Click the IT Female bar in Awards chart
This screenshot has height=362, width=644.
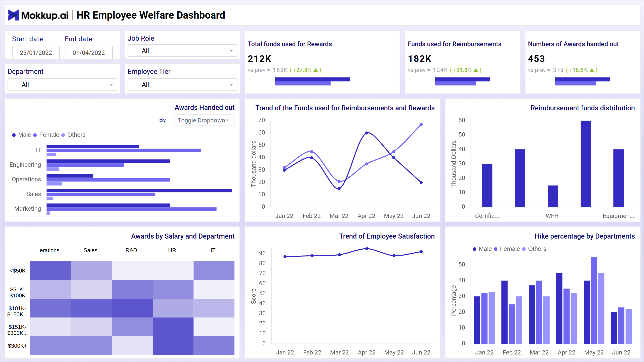point(124,150)
